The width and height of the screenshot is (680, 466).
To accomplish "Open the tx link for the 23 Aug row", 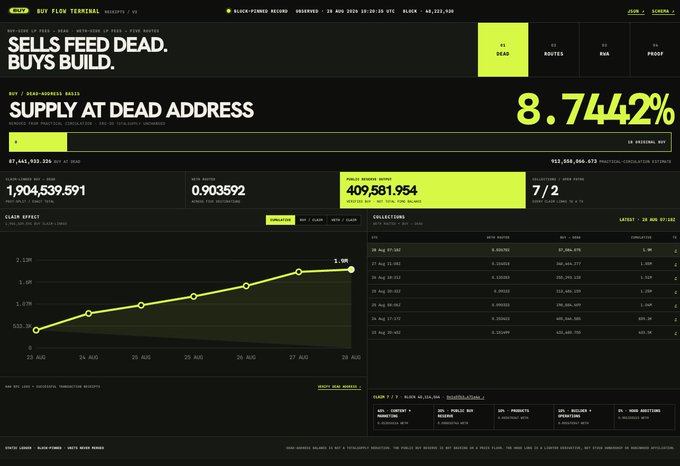I will [675, 333].
